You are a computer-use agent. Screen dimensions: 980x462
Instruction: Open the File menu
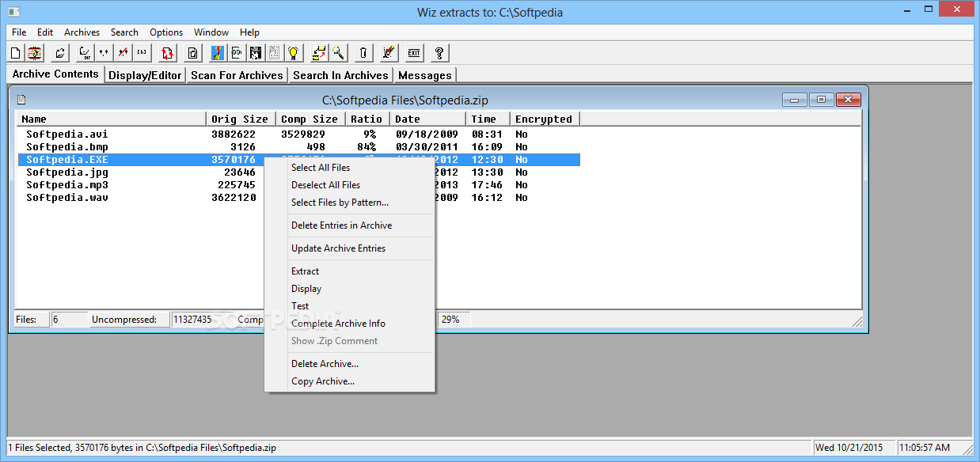click(x=19, y=32)
